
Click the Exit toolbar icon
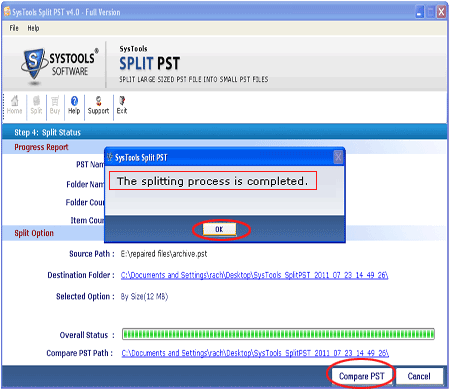(x=122, y=105)
